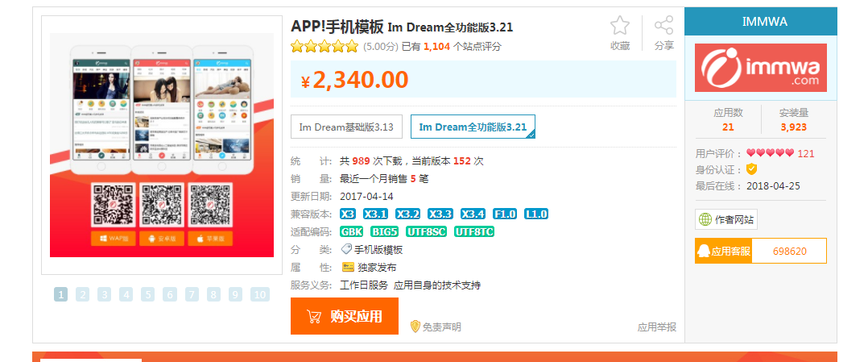This screenshot has width=868, height=362.
Task: Select Im Dream full version 3.21
Action: tap(473, 127)
